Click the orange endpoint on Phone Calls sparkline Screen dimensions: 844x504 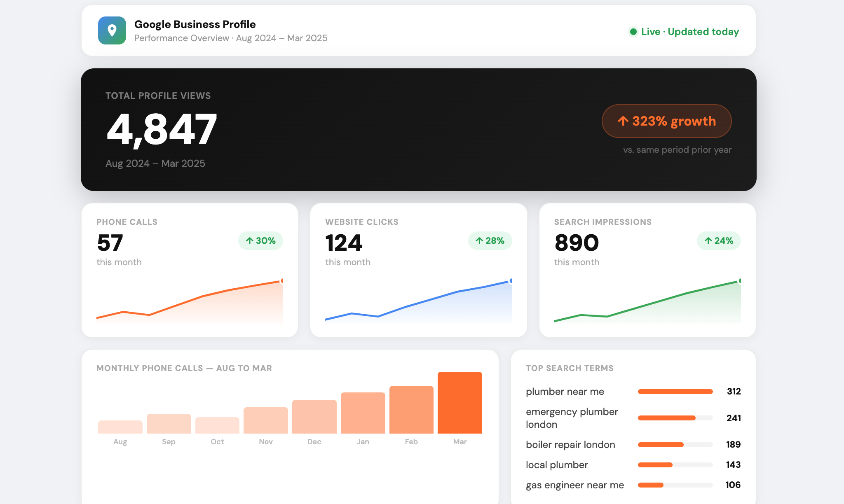tap(282, 281)
